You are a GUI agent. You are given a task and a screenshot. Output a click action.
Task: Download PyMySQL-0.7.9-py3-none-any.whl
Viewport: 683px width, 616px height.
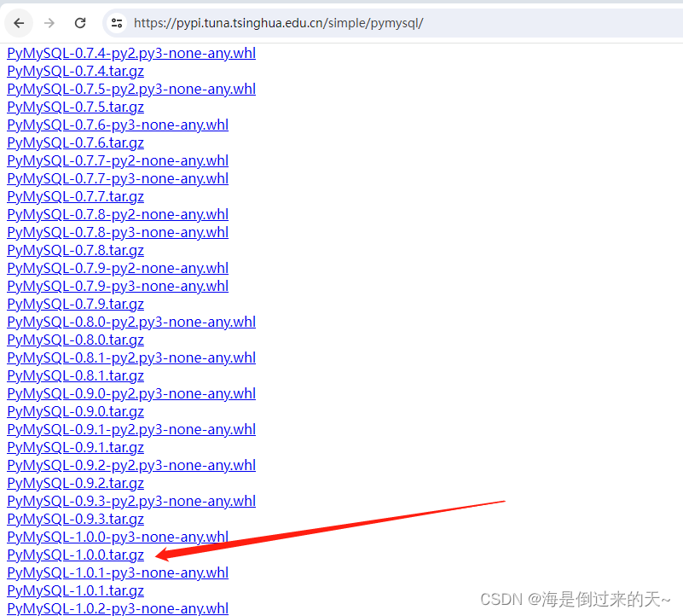pyautogui.click(x=118, y=286)
